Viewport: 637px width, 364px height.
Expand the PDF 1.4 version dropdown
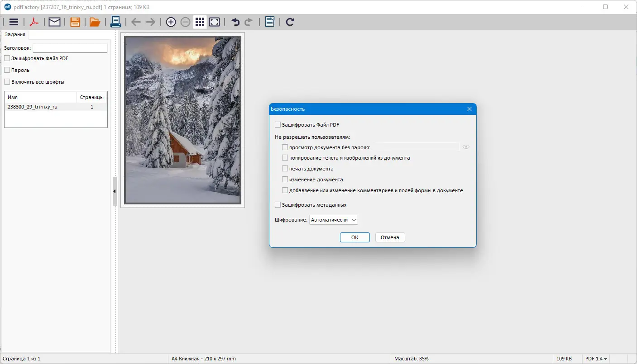(x=596, y=359)
